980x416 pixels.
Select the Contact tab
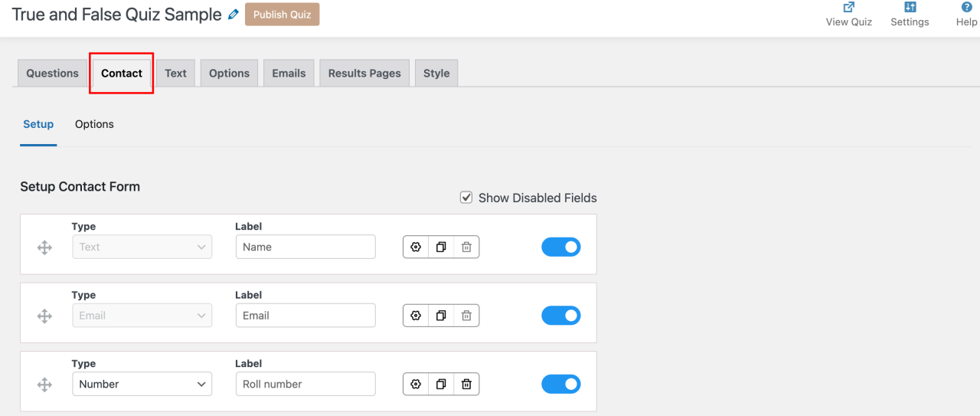(x=122, y=74)
